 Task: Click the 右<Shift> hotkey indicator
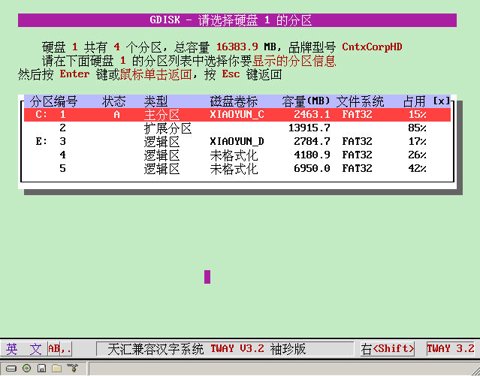click(x=387, y=349)
